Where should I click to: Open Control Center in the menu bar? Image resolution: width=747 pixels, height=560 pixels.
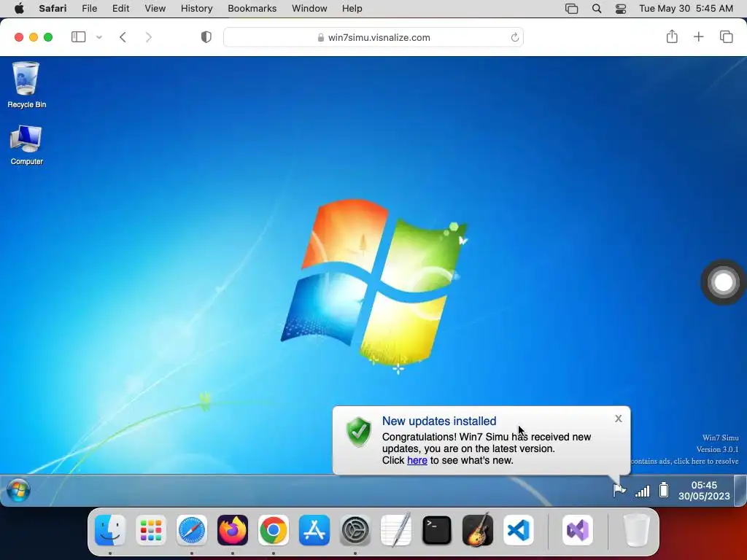coord(621,9)
